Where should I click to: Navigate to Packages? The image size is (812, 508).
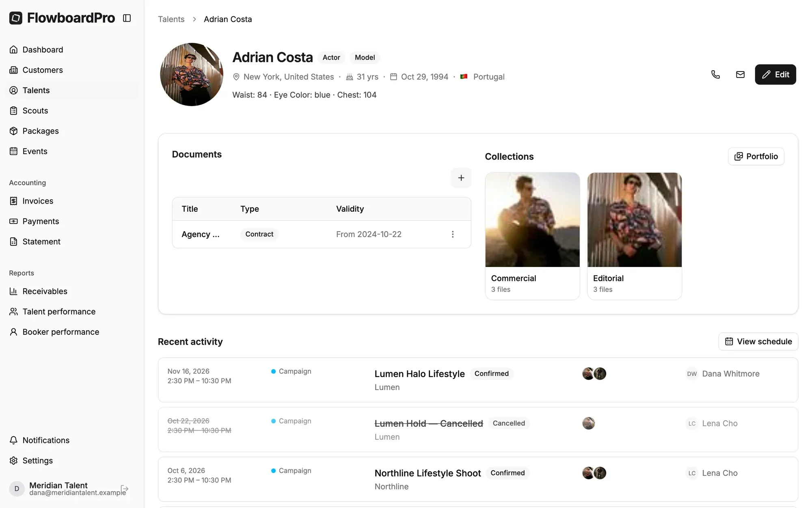click(72, 131)
